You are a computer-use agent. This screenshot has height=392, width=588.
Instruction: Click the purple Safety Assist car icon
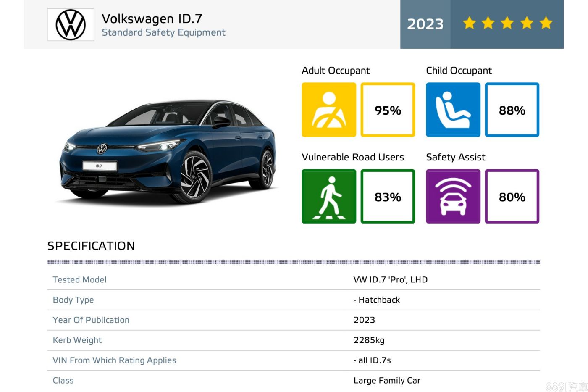453,196
